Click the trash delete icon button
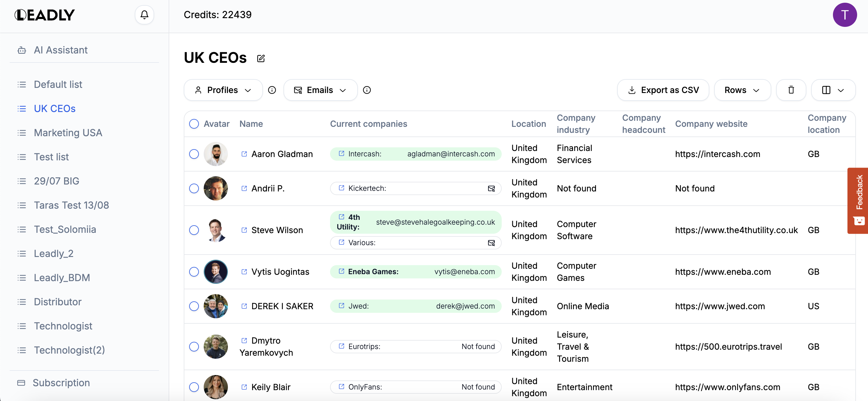 (791, 90)
